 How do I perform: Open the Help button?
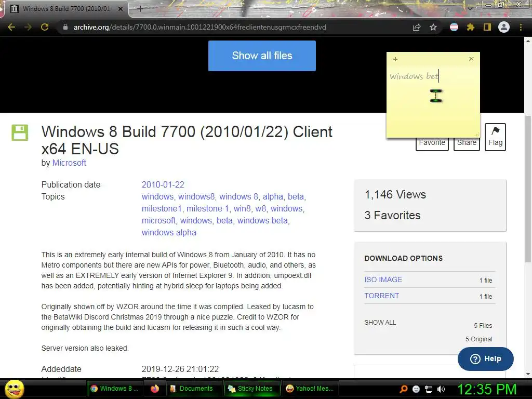coord(486,358)
